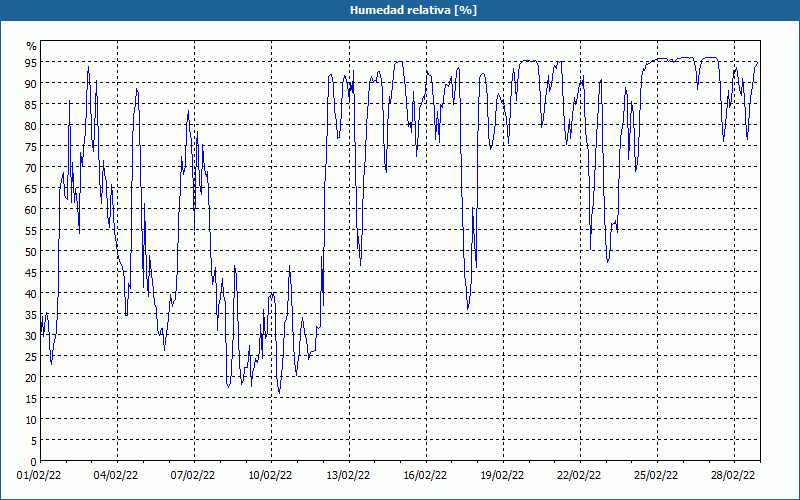Click the 40 y-axis value
The width and height of the screenshot is (800, 500).
[x=31, y=294]
